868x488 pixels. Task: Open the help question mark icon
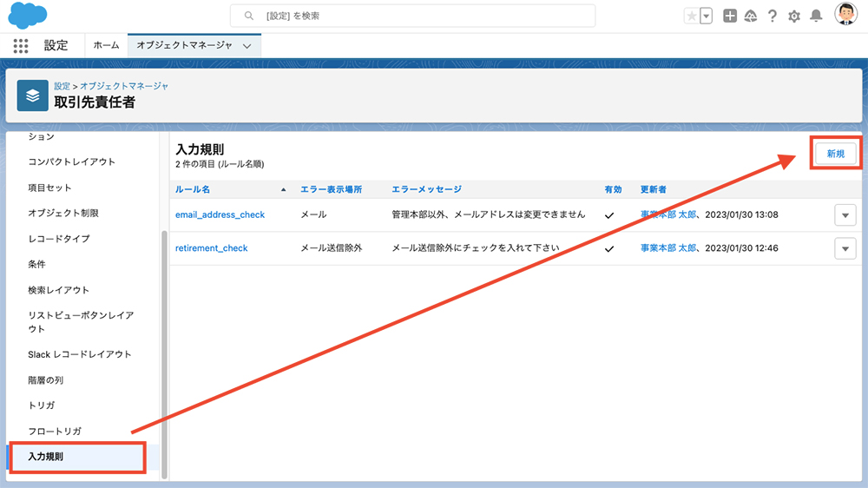[772, 16]
